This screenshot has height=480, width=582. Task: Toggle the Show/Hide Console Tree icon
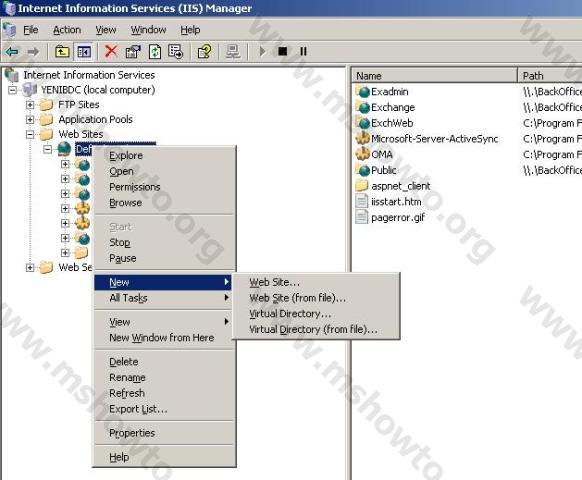pos(84,52)
